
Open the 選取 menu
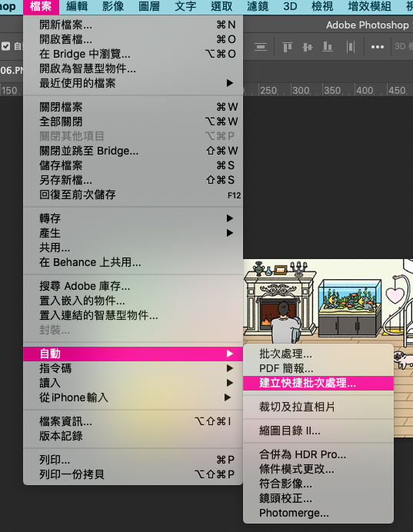(x=221, y=6)
